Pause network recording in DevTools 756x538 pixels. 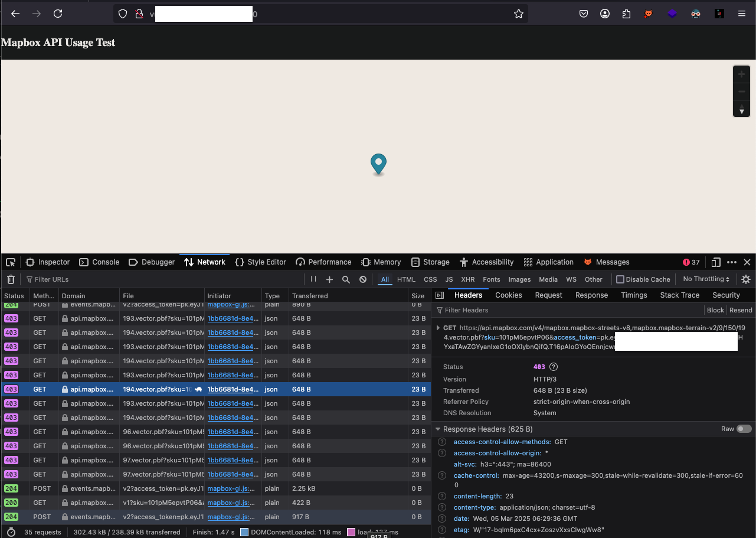pos(313,279)
